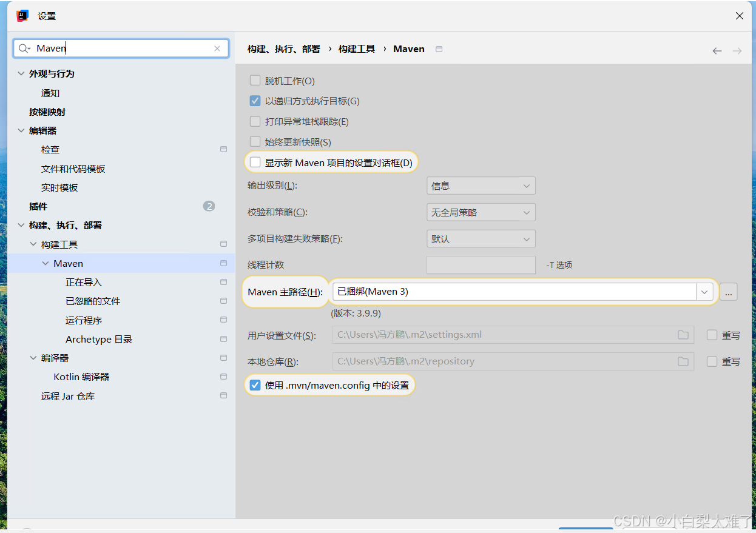Viewport: 756px width, 533px height.
Task: Open the Maven 主路径 dropdown arrow
Action: coord(704,292)
